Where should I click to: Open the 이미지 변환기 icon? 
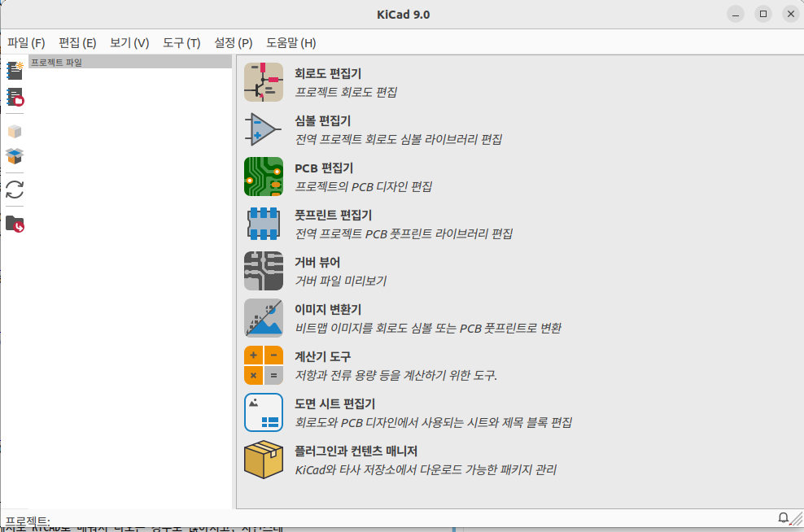click(x=264, y=318)
